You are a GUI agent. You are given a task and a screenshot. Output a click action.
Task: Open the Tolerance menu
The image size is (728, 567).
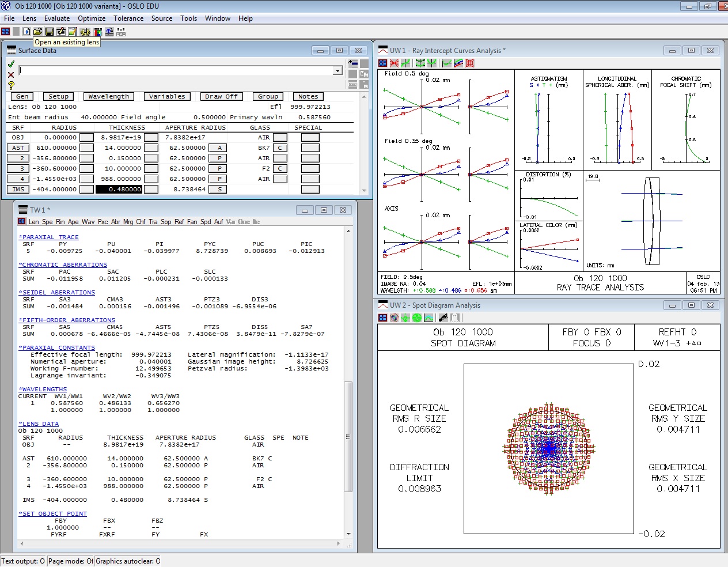pos(128,18)
